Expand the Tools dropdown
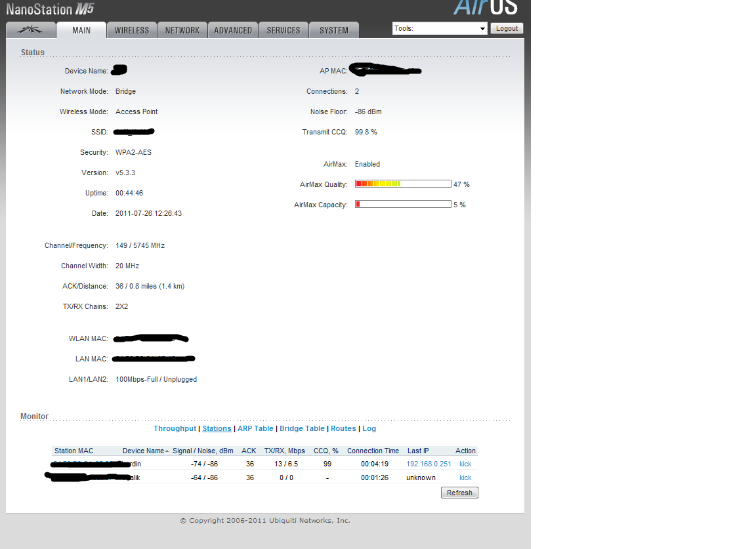This screenshot has height=549, width=756. point(440,28)
